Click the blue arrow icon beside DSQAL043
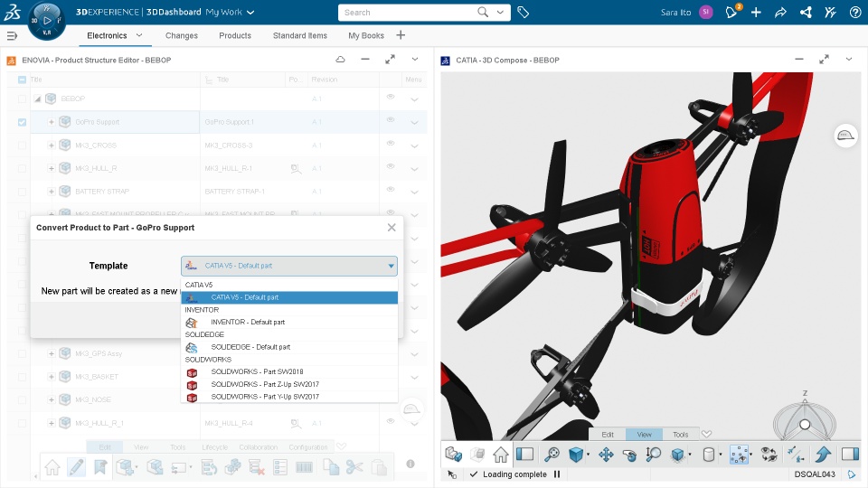 (x=852, y=474)
